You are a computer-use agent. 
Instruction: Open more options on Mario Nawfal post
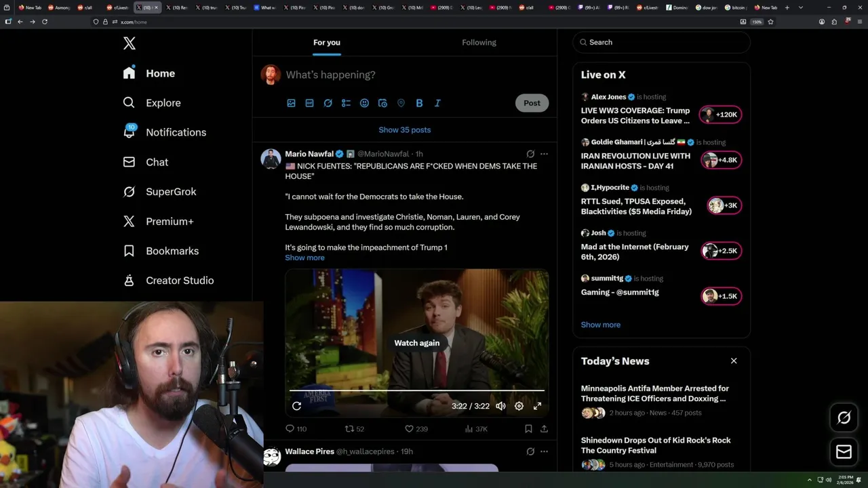tap(544, 154)
